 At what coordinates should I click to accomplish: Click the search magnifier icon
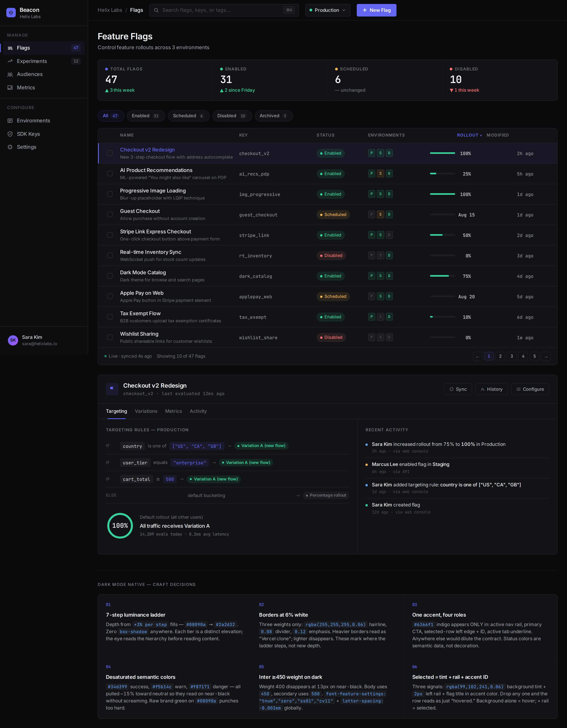point(156,10)
